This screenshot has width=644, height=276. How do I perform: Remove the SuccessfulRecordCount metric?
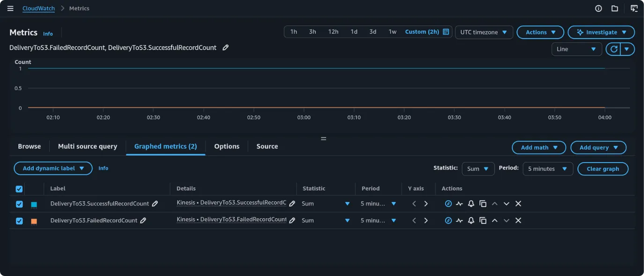518,203
